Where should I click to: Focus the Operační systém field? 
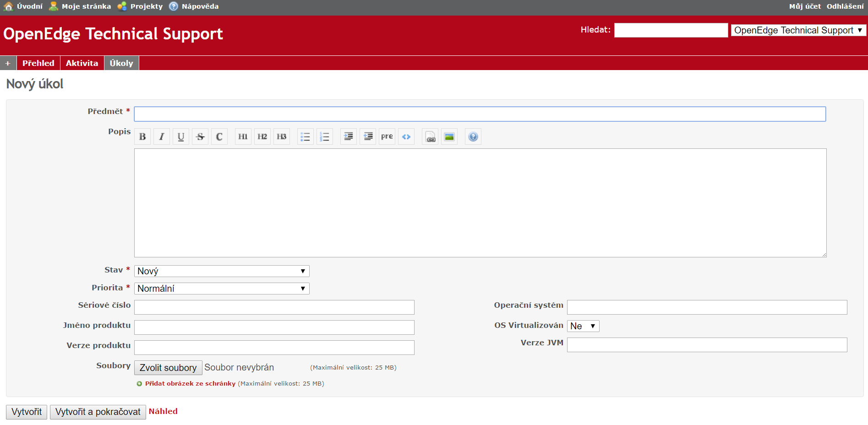click(x=707, y=307)
